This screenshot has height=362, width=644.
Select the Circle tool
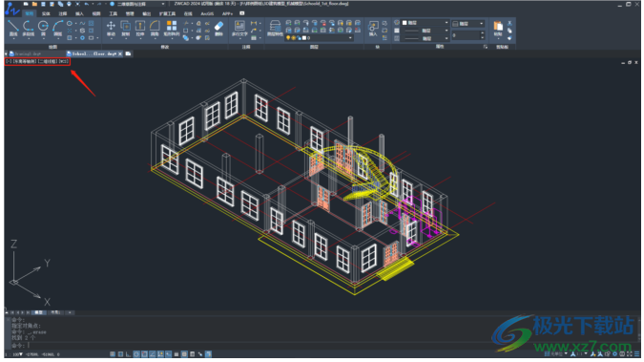[43, 29]
